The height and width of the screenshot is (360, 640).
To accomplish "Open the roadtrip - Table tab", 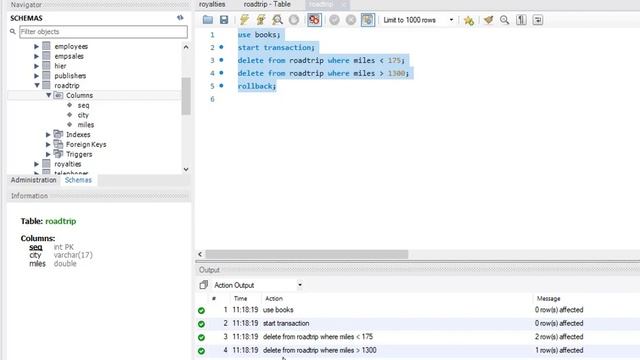I will (267, 4).
